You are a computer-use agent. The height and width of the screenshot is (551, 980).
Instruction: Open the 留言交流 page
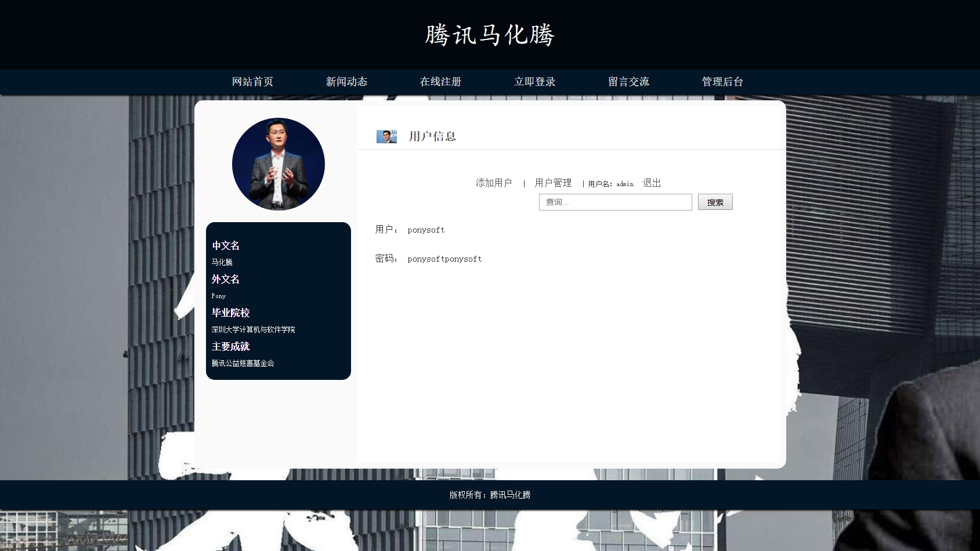[628, 82]
